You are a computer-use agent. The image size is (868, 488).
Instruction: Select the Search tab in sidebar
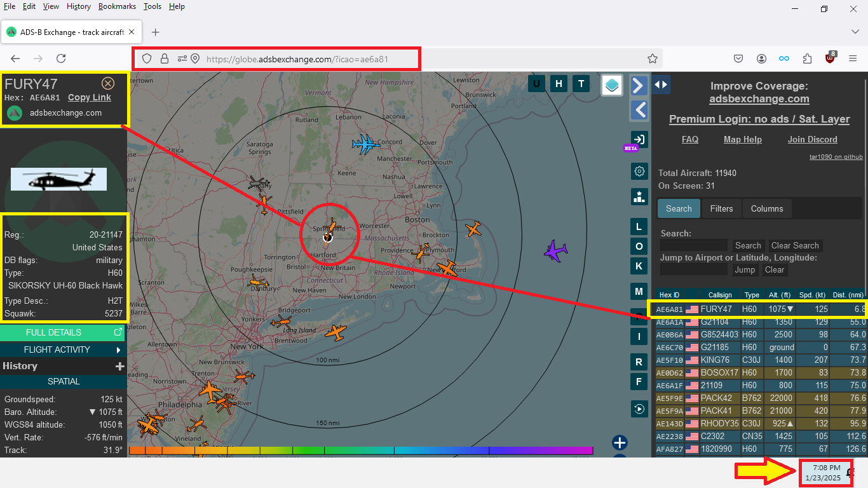pos(679,208)
